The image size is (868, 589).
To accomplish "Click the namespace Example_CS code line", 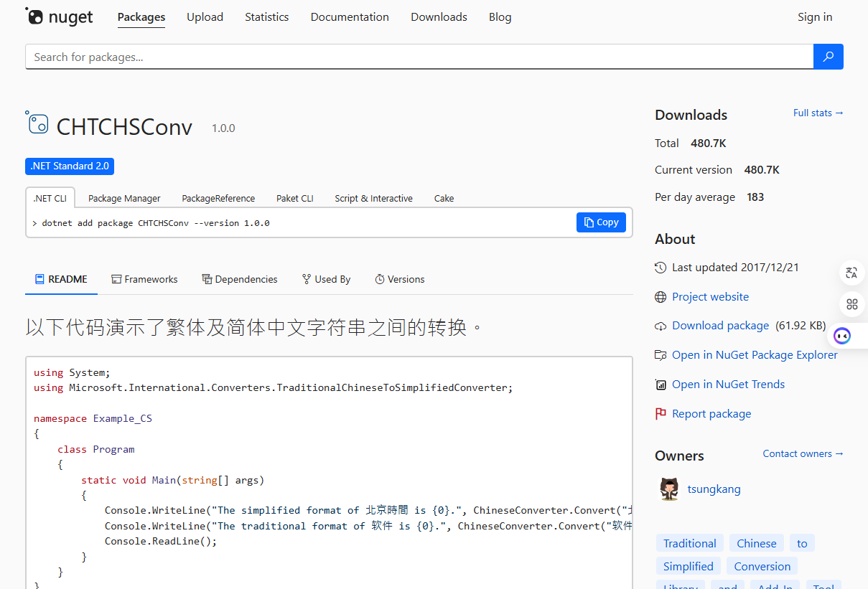I will pyautogui.click(x=93, y=418).
